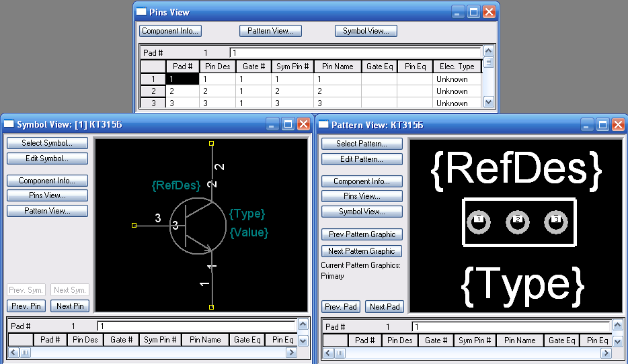
Task: Click the Select Pattern button
Action: pos(362,144)
